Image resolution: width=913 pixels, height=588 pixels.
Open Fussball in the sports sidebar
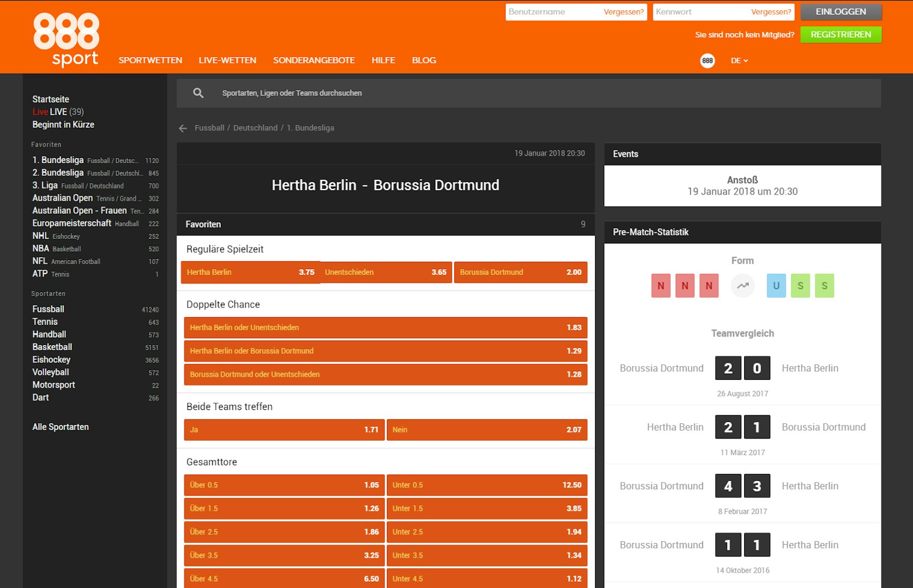[49, 309]
